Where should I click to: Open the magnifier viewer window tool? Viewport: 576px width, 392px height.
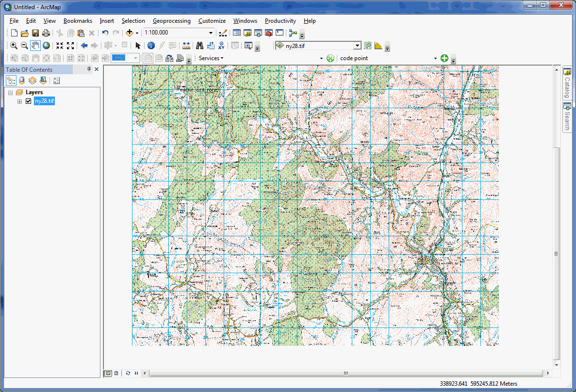[248, 46]
